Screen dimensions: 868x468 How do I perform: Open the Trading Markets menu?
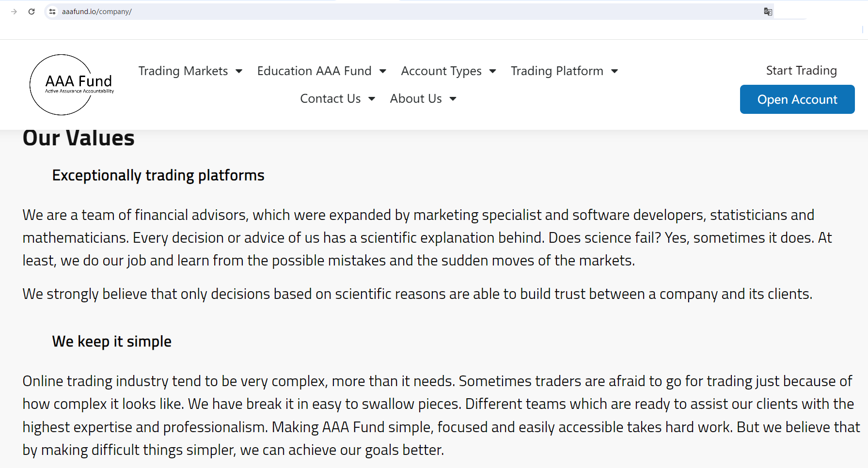(183, 71)
